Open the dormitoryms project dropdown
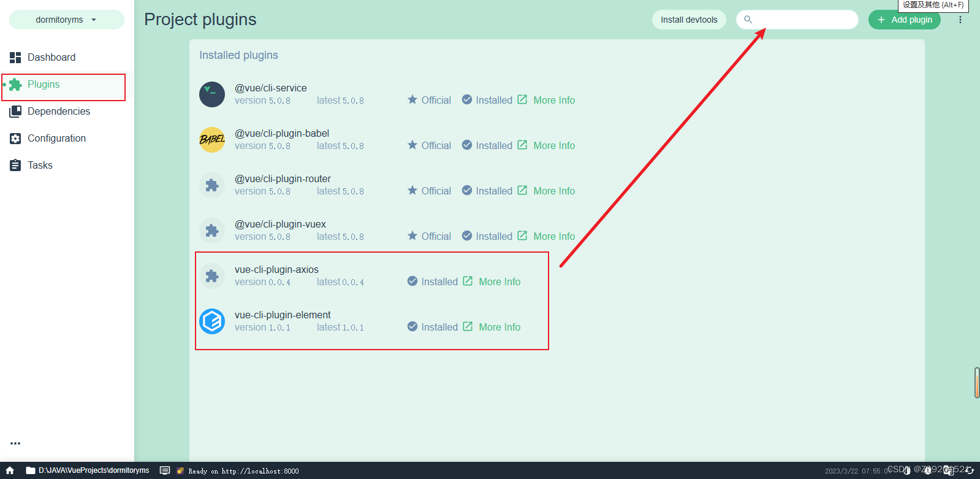The image size is (980, 479). [x=66, y=20]
